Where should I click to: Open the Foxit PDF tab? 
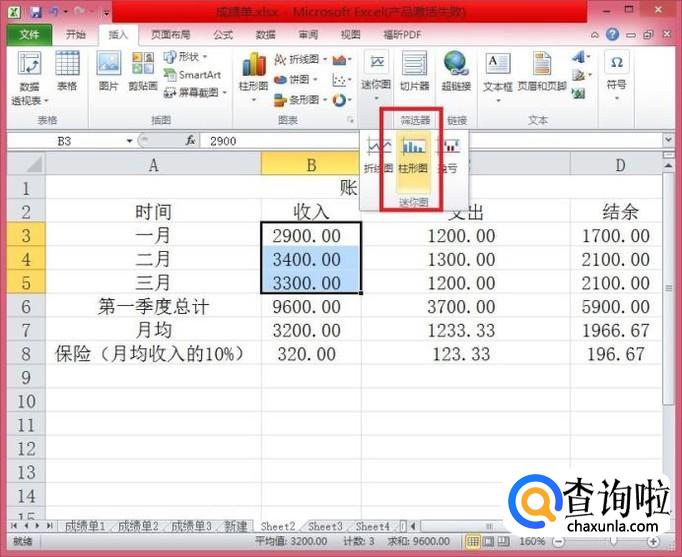coord(402,35)
